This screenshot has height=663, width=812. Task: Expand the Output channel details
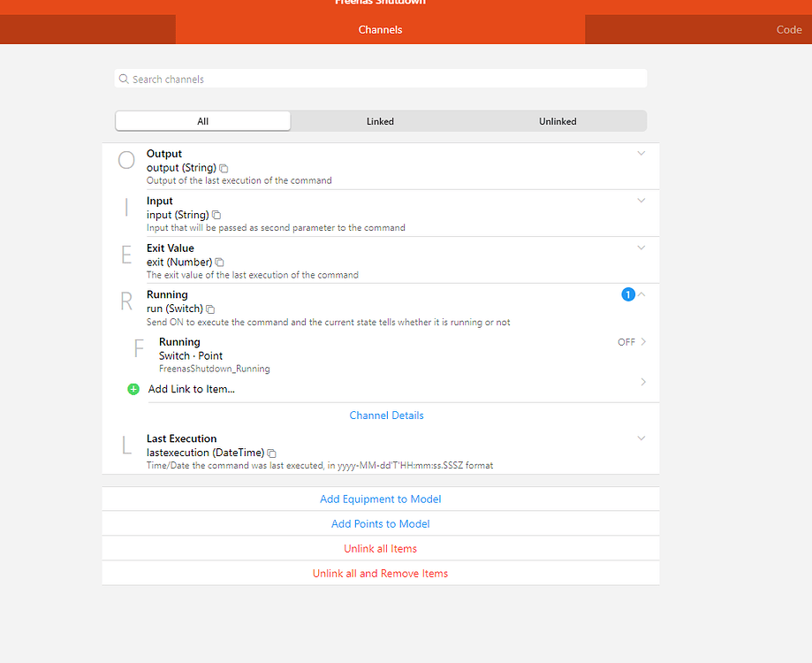pos(641,153)
